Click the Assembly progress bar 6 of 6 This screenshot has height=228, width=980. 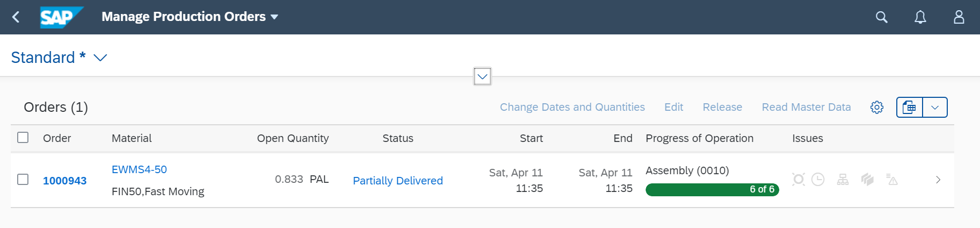[712, 189]
